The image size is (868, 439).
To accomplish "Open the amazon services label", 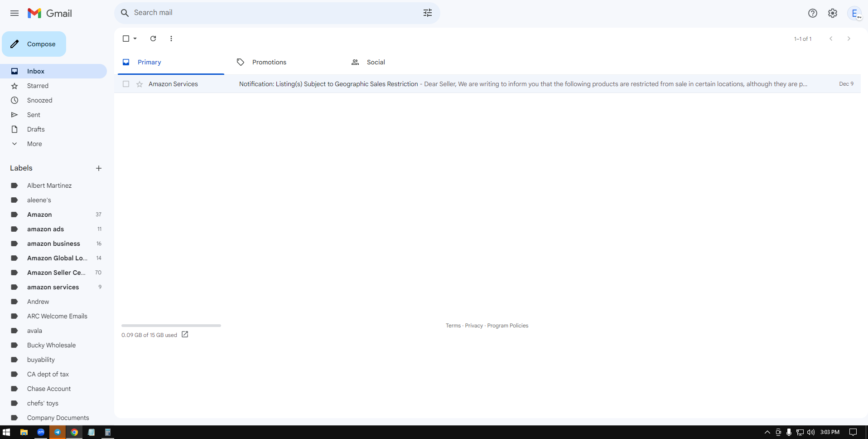I will click(x=53, y=287).
